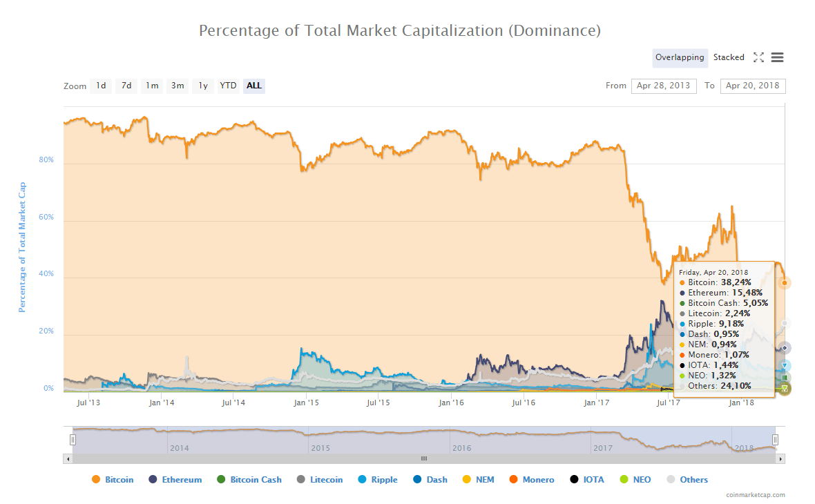Click the Monero orange legend marker
The height and width of the screenshot is (504, 815).
point(513,480)
